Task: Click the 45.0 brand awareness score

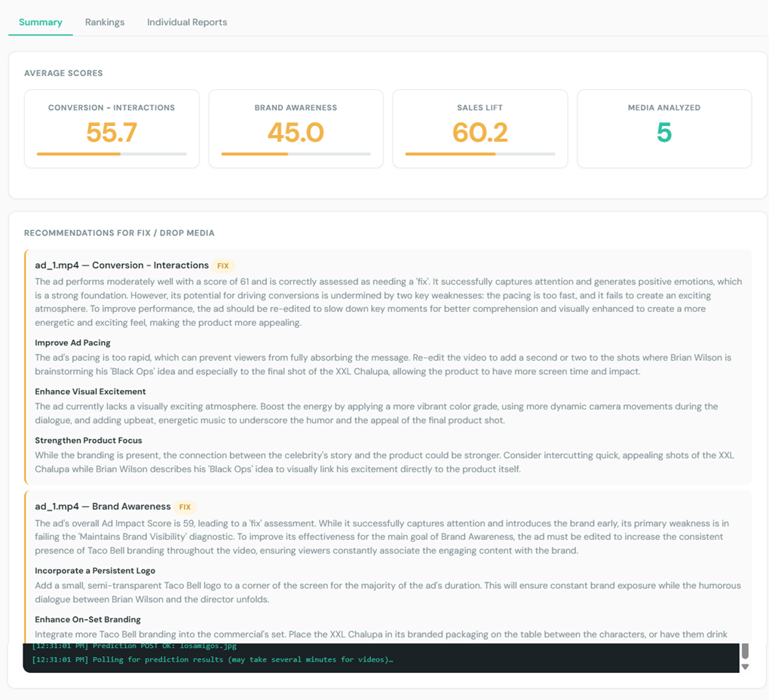Action: point(296,133)
